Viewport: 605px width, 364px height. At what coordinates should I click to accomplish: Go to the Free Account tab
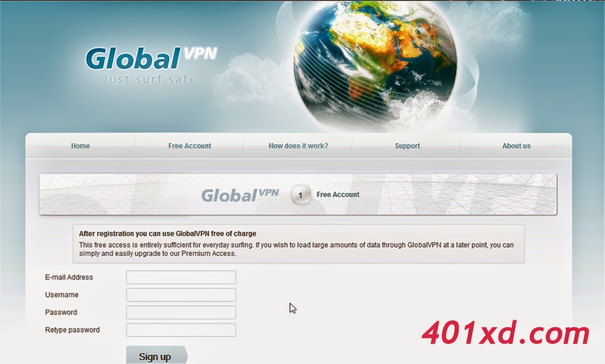coord(190,146)
